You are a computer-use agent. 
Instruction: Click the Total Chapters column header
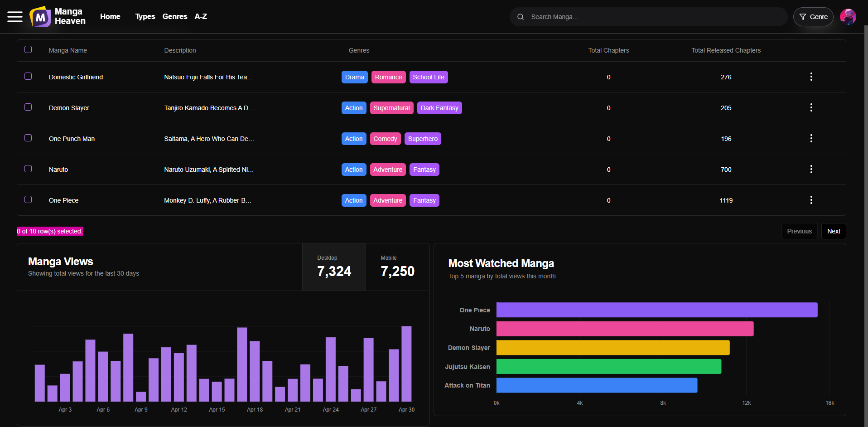point(608,50)
